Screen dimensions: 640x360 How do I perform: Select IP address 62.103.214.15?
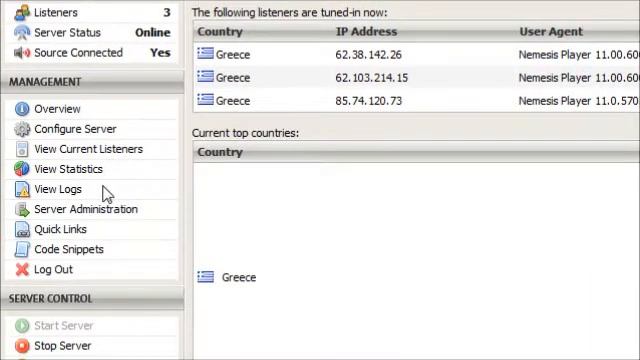371,78
